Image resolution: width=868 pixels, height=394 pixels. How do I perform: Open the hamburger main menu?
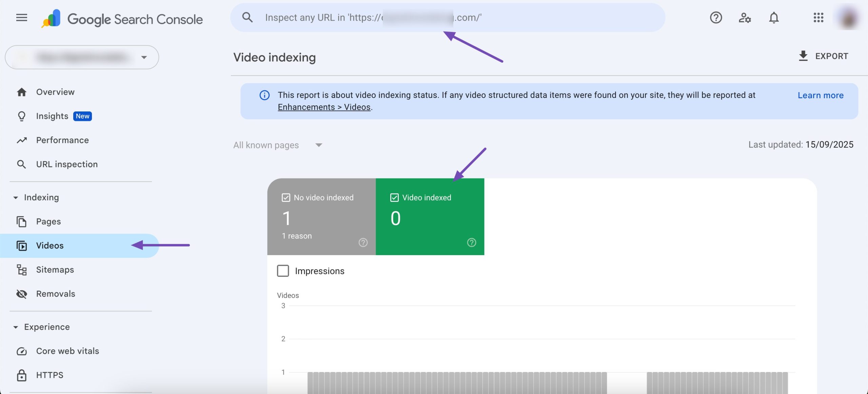pos(22,18)
